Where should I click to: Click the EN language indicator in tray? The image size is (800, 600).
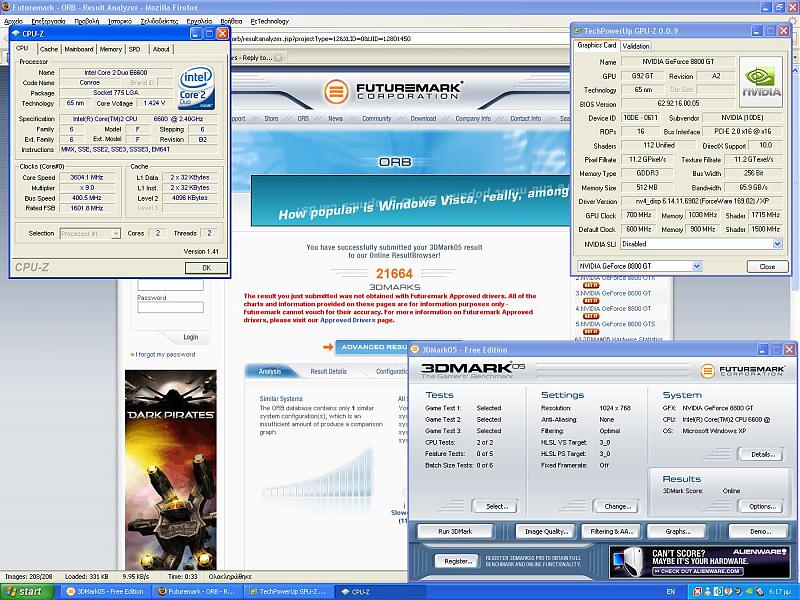(x=670, y=592)
